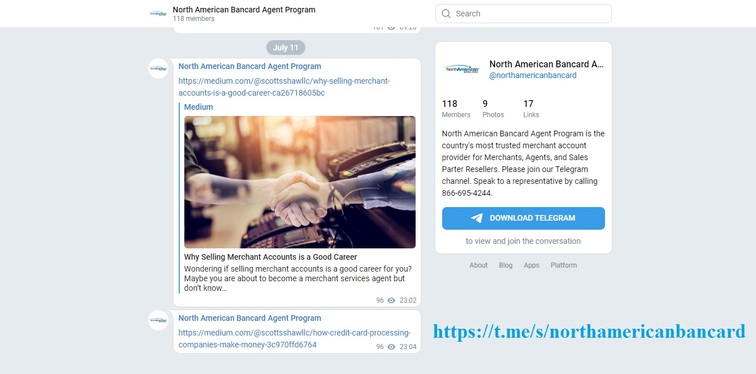Download Telegram via the blue button
Screen dimensions: 756x374
click(x=523, y=218)
